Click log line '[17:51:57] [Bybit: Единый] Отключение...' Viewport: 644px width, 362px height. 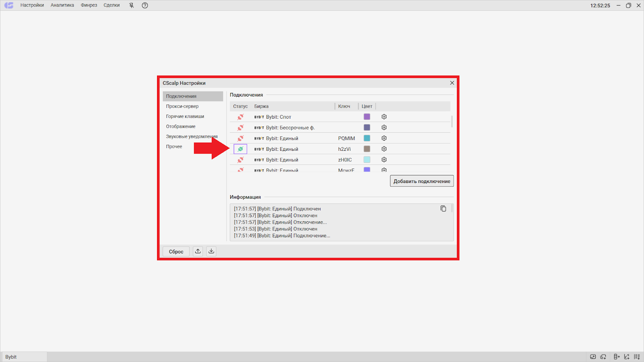point(280,222)
